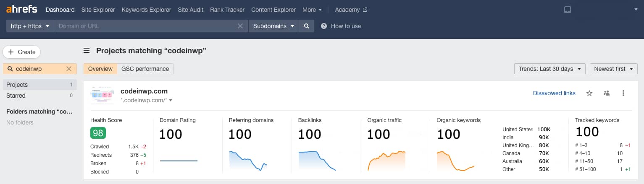The height and width of the screenshot is (184, 644).
Task: Click the Crawled 1.5K value
Action: (x=133, y=147)
